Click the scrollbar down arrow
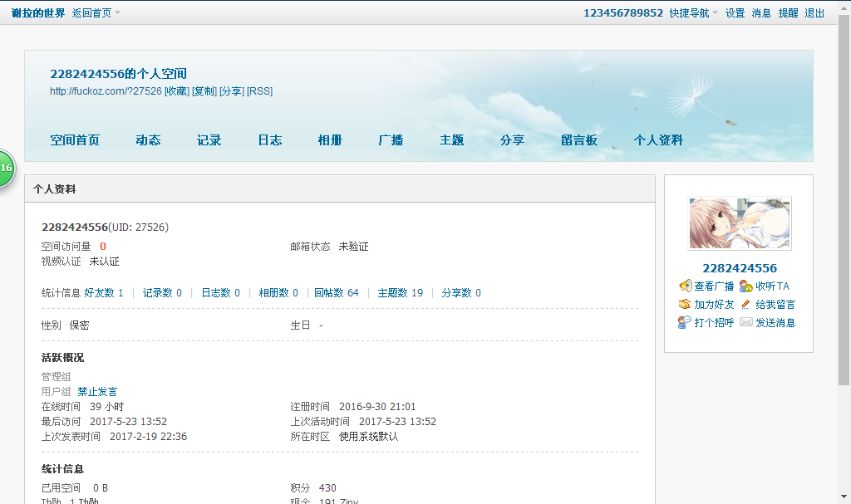Screen dimensions: 851x504 844,497
